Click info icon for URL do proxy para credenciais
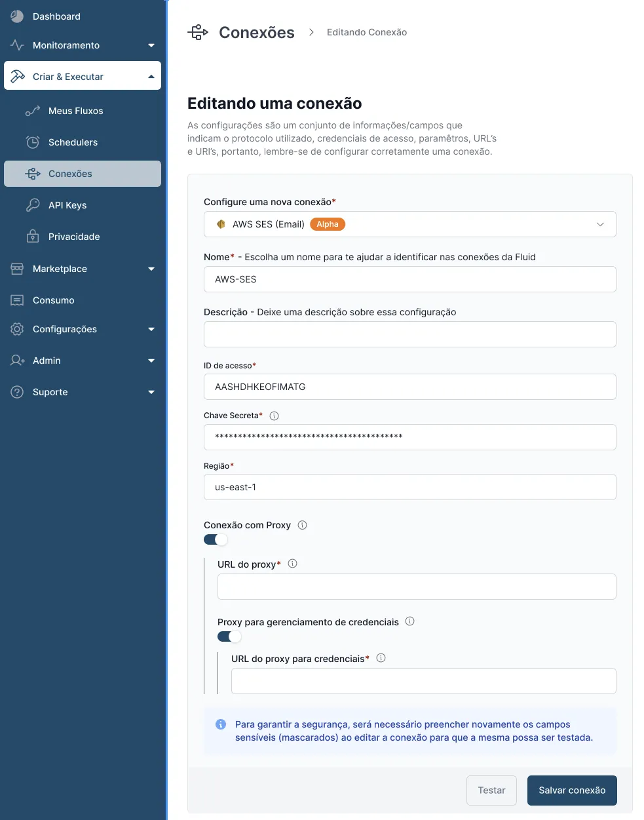 (381, 658)
